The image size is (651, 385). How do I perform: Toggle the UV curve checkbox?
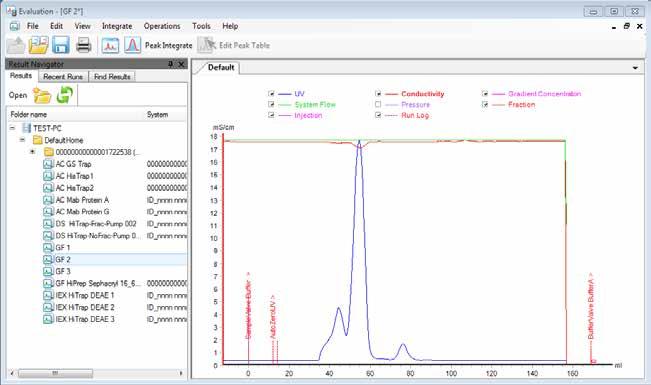[x=271, y=94]
